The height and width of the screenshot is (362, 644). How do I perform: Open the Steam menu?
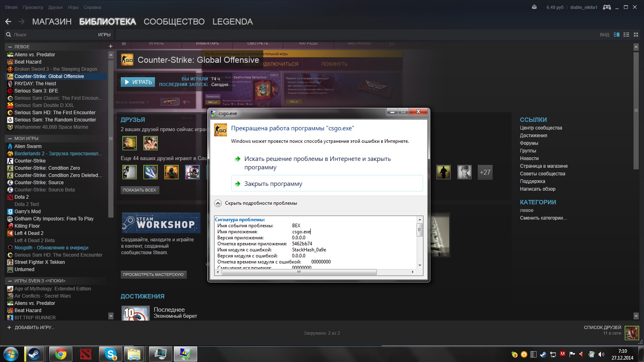11,7
